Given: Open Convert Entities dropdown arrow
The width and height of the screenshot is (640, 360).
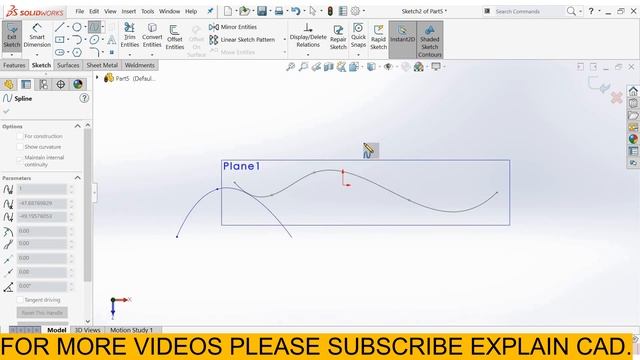Looking at the screenshot, I should (x=152, y=55).
